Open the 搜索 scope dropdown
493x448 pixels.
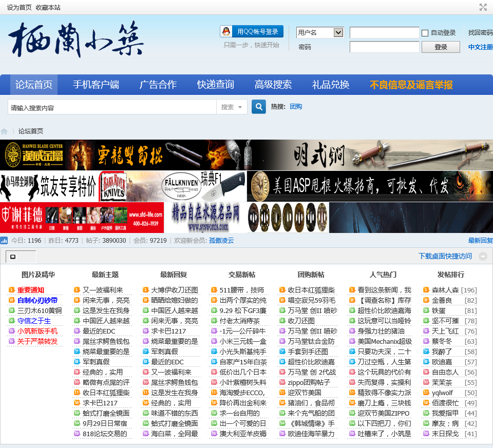coord(232,107)
